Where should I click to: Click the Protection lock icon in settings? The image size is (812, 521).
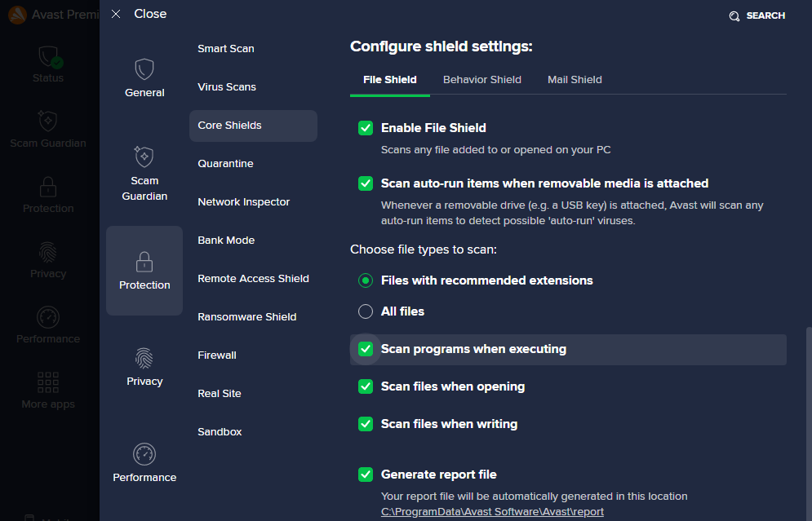coord(144,262)
